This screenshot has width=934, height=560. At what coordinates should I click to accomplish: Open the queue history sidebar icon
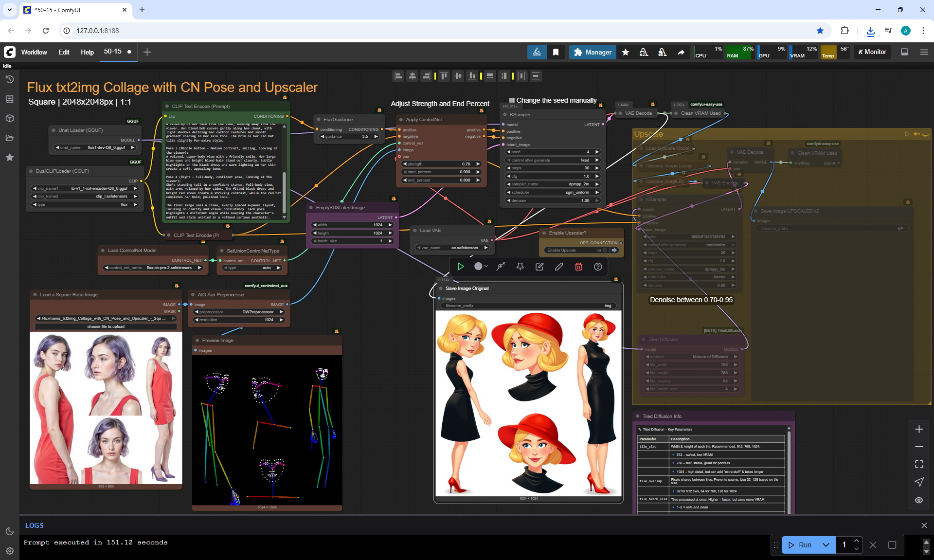[x=9, y=79]
